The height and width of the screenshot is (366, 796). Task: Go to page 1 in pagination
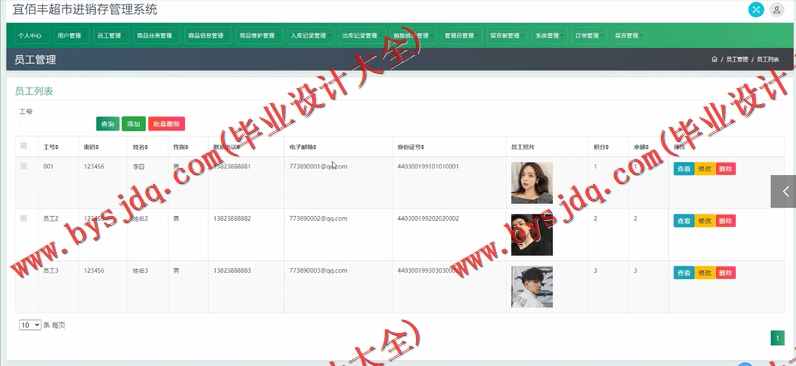tap(777, 338)
